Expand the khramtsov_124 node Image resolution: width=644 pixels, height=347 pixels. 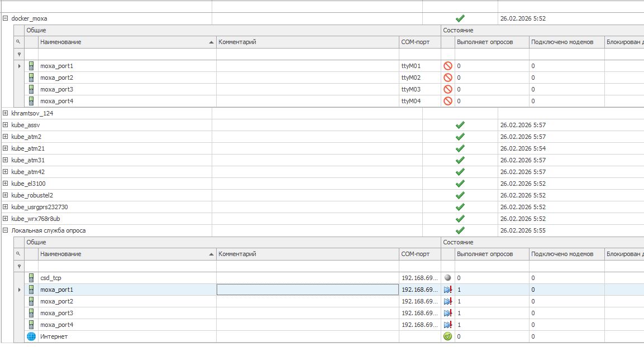pos(6,113)
